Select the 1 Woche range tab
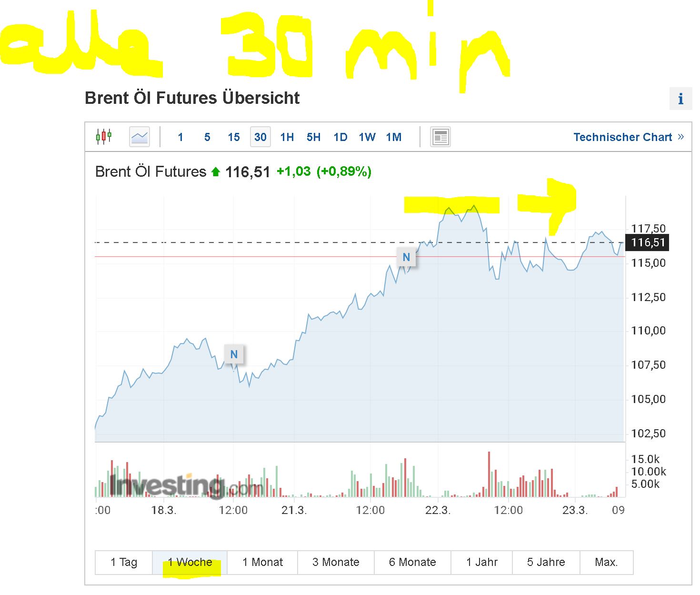The height and width of the screenshot is (595, 700). pyautogui.click(x=190, y=562)
